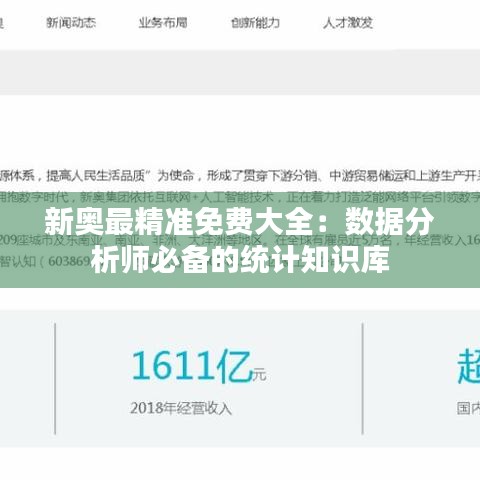Click the 2018年经营收入 label
Screen dimensions: 480x480
click(181, 408)
